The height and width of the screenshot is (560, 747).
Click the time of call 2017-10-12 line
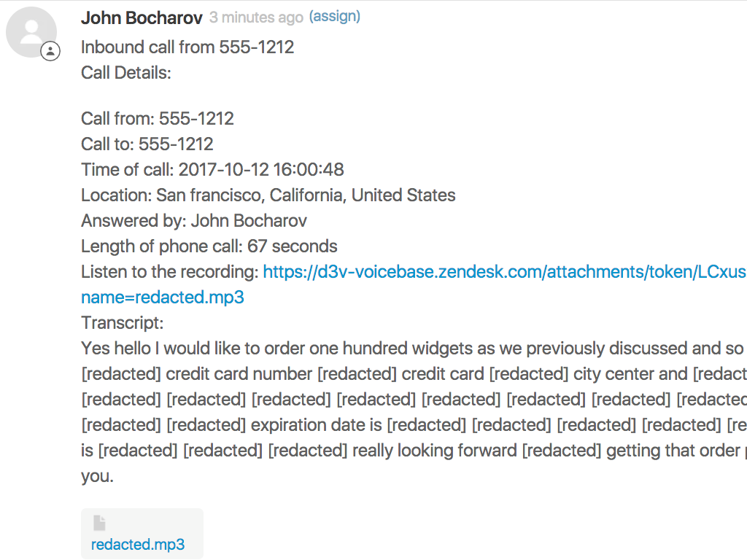click(212, 170)
